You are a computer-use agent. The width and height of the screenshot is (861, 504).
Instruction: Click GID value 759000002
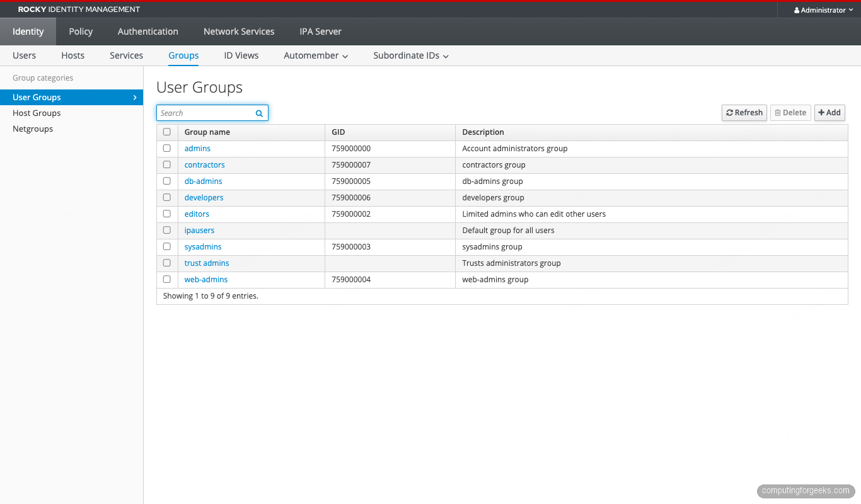(x=351, y=214)
